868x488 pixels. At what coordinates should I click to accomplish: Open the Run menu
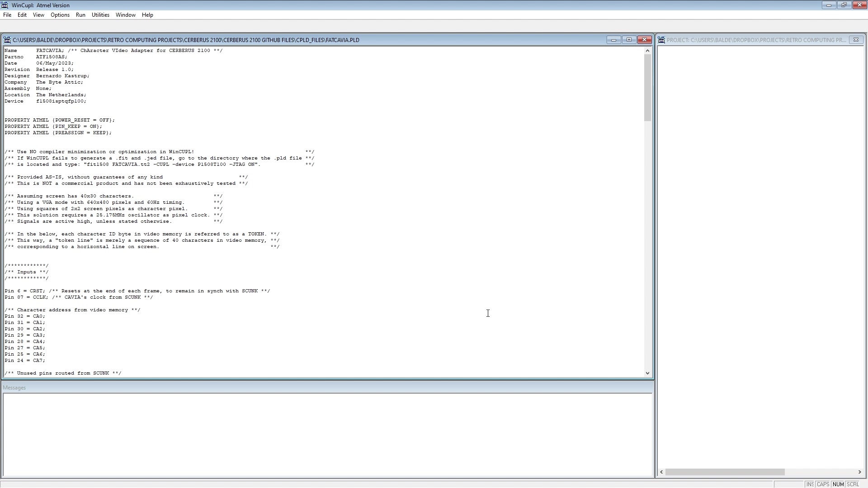80,15
